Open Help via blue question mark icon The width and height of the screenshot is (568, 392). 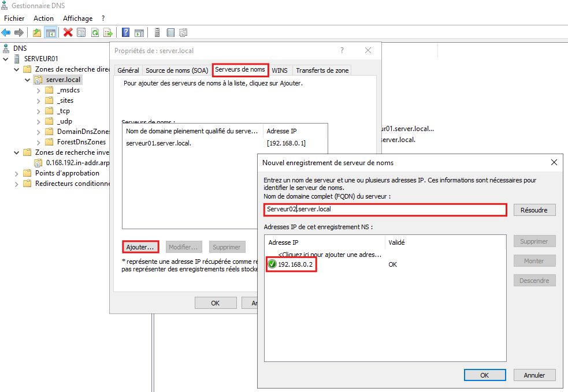point(125,33)
